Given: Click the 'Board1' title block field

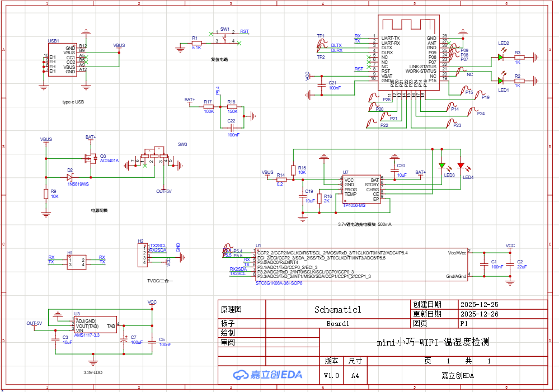Looking at the screenshot, I should tap(337, 324).
